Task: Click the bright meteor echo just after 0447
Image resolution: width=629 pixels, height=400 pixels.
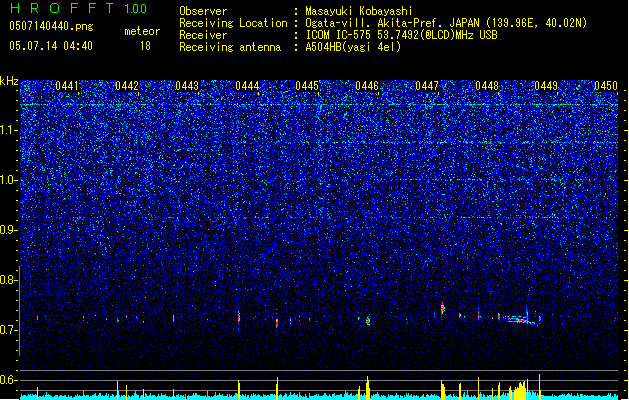Action: click(443, 308)
